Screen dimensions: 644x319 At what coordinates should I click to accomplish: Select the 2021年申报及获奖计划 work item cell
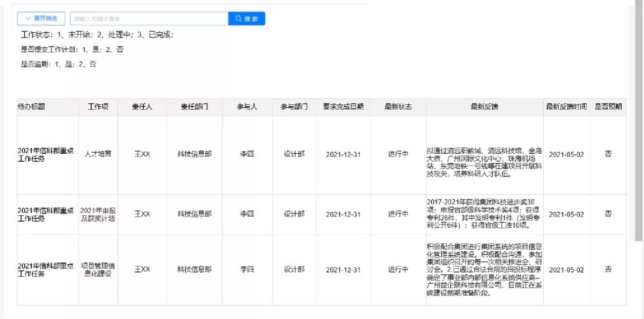pyautogui.click(x=98, y=214)
